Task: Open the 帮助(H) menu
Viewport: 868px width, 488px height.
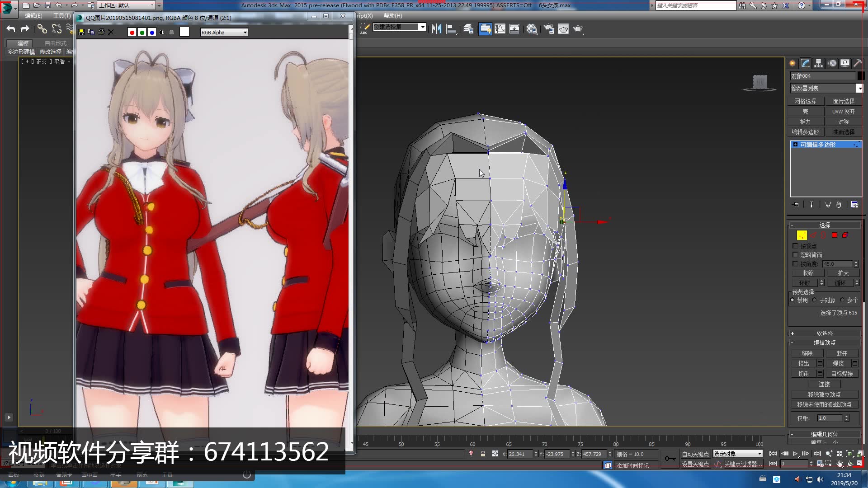Action: point(392,16)
